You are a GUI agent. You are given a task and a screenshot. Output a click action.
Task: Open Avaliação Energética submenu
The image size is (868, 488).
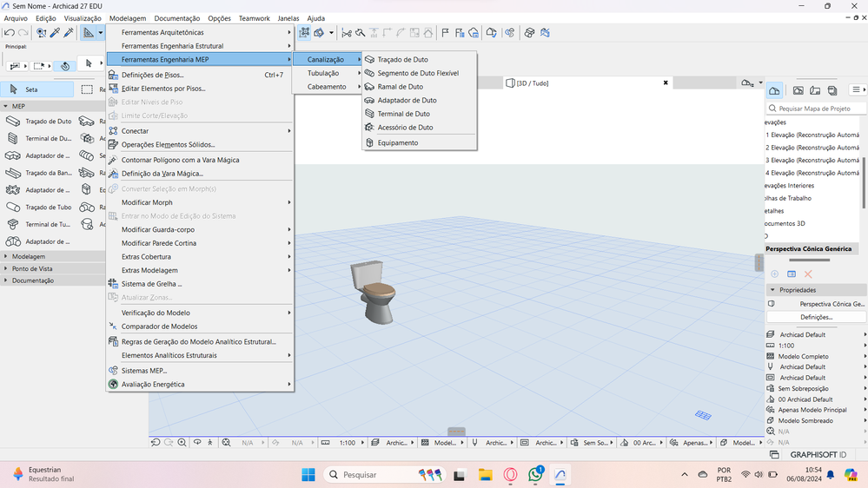152,385
